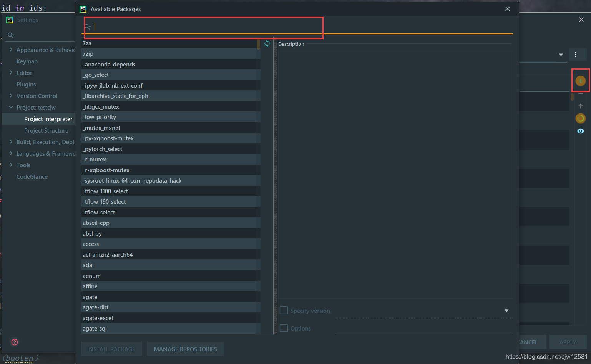Click the package list scrollbar thumb
This screenshot has height=364, width=591.
pos(259,43)
